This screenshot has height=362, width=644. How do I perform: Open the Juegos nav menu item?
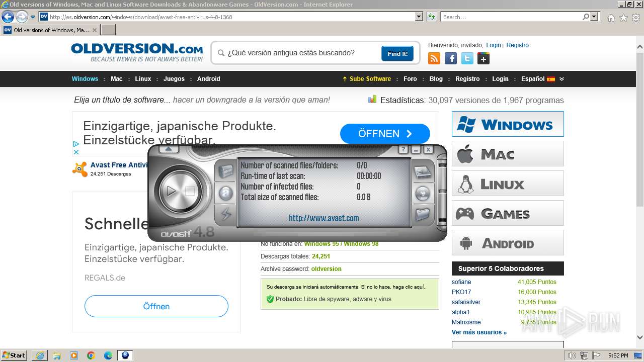coord(174,79)
